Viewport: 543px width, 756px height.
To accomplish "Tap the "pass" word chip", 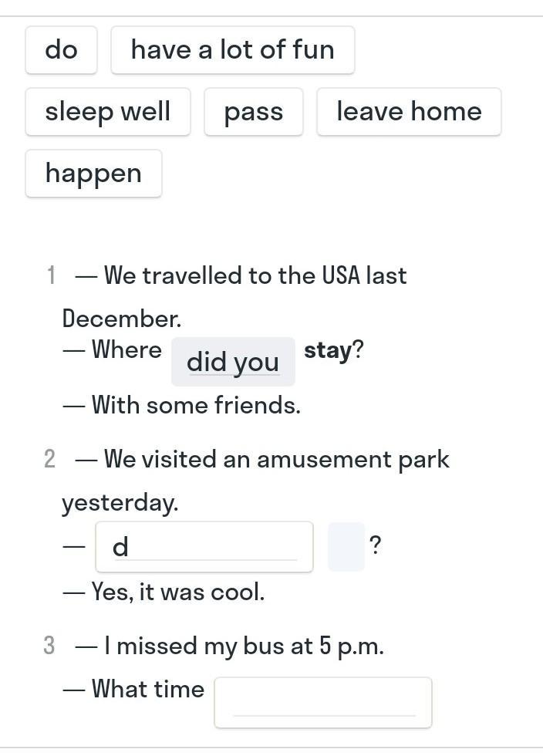I will (253, 112).
